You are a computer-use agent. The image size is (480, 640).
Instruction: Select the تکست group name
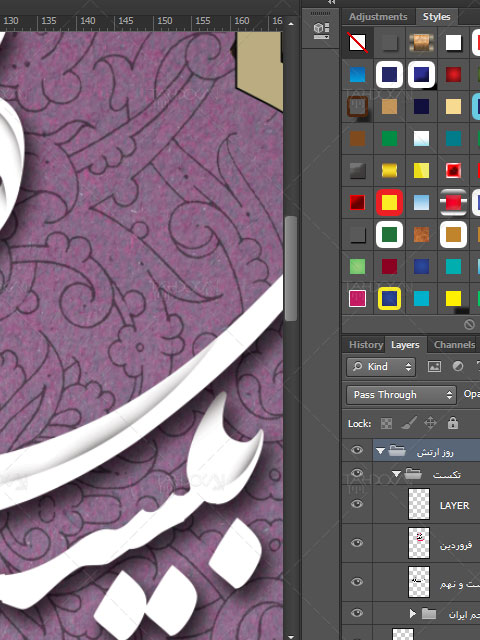pyautogui.click(x=447, y=475)
